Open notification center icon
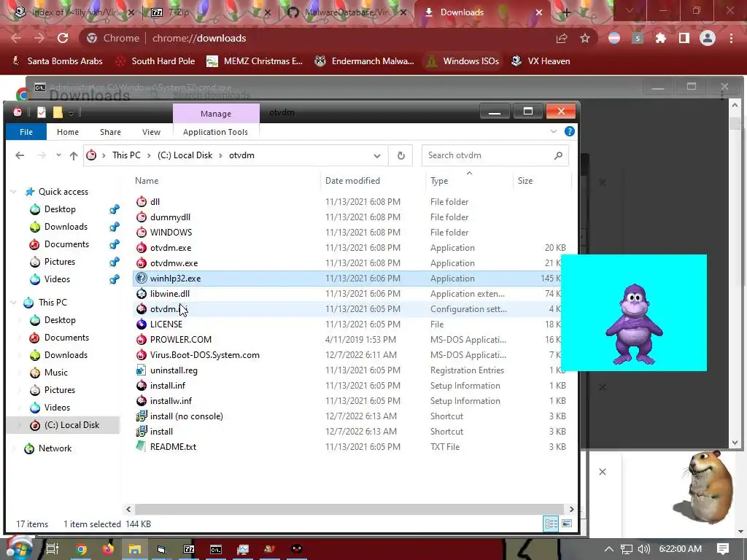This screenshot has height=560, width=747. [x=723, y=549]
